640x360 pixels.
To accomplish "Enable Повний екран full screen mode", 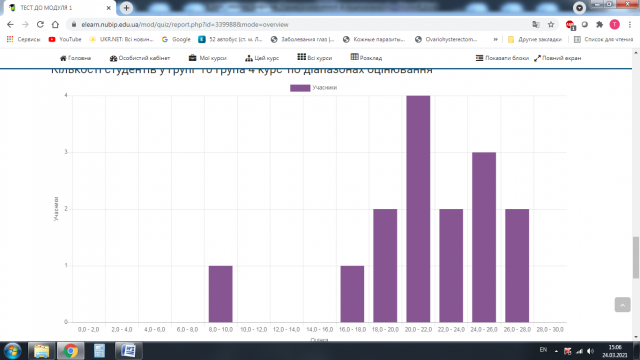I will [558, 58].
